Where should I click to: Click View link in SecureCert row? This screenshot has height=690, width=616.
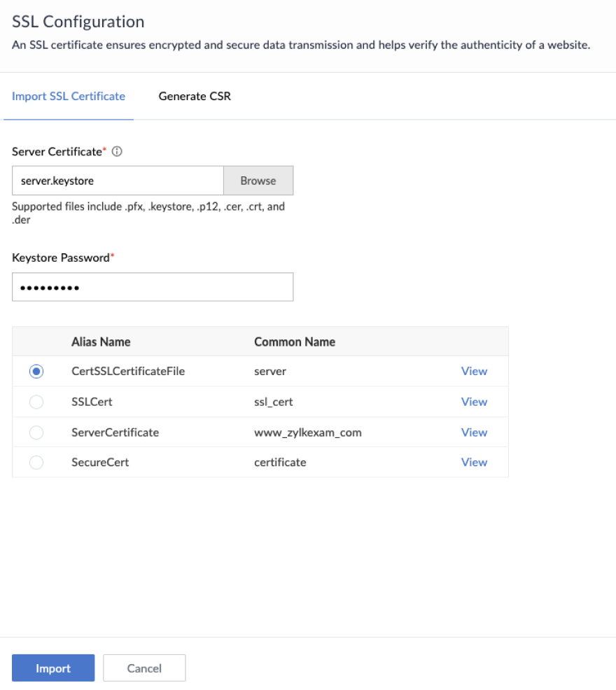click(474, 463)
